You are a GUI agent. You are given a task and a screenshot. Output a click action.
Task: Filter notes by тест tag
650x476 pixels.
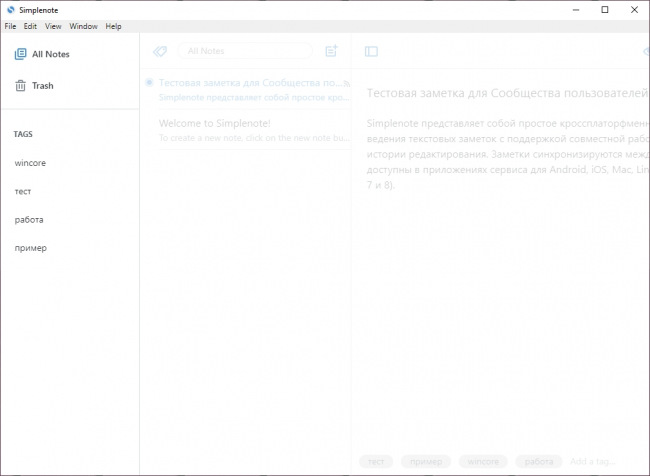coord(23,192)
